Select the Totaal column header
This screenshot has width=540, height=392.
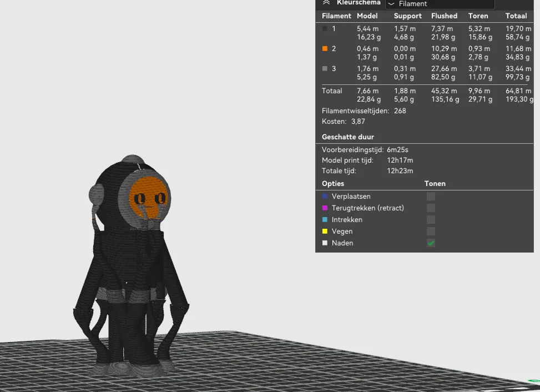pos(516,16)
